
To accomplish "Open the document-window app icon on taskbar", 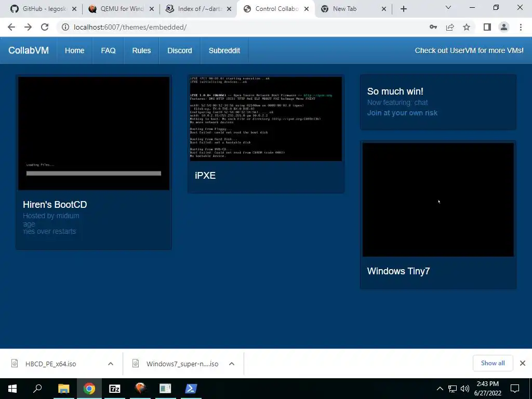I will click(165, 389).
